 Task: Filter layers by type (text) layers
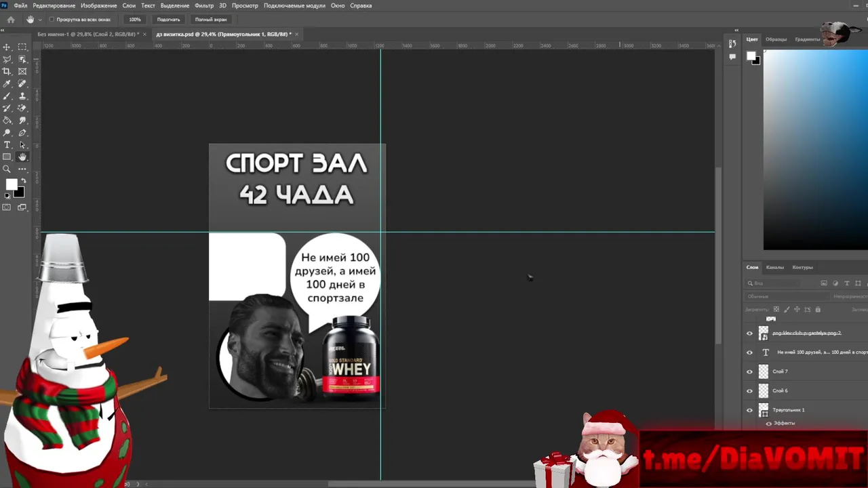[x=847, y=283]
